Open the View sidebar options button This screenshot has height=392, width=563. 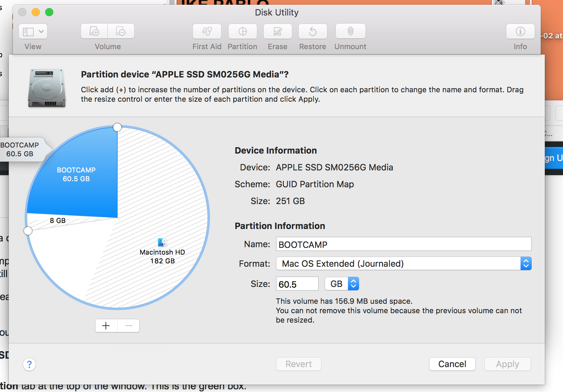[33, 32]
